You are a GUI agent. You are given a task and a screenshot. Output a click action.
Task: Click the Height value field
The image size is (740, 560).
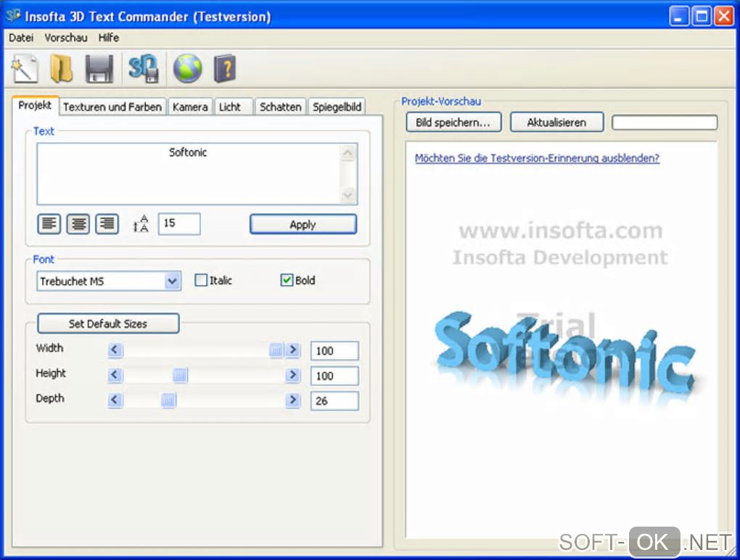[334, 376]
